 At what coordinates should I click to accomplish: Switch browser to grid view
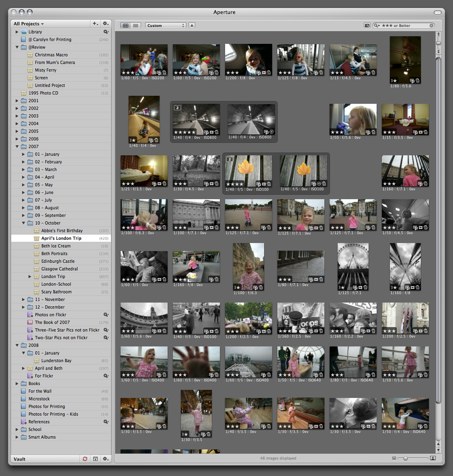pyautogui.click(x=125, y=25)
